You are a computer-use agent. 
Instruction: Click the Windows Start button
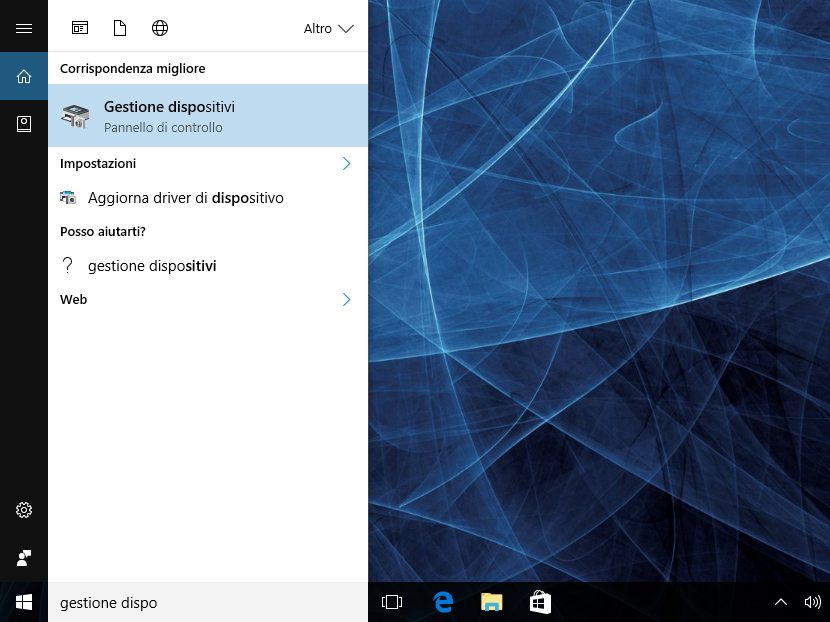click(x=24, y=602)
